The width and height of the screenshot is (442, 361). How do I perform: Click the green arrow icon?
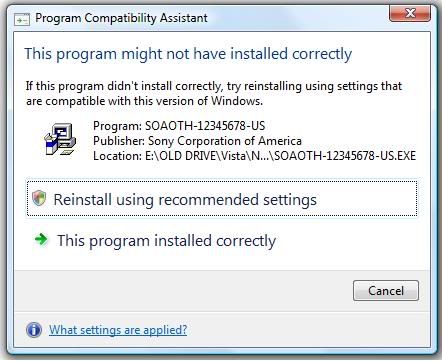point(41,239)
